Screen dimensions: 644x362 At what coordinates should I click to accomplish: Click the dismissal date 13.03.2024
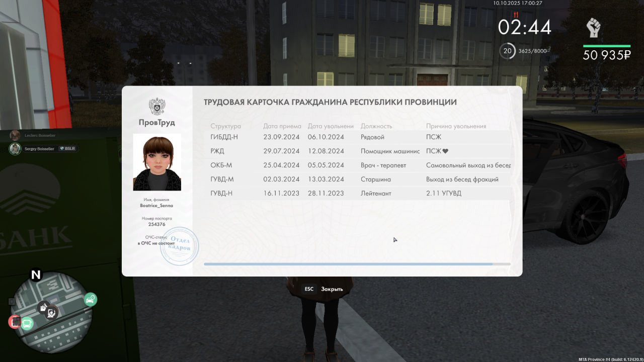coord(326,179)
